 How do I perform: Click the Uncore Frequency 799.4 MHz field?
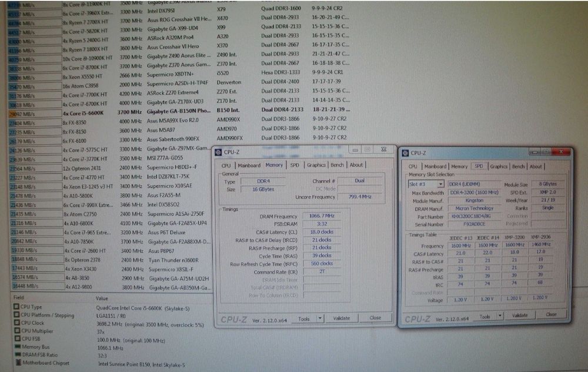pyautogui.click(x=360, y=197)
